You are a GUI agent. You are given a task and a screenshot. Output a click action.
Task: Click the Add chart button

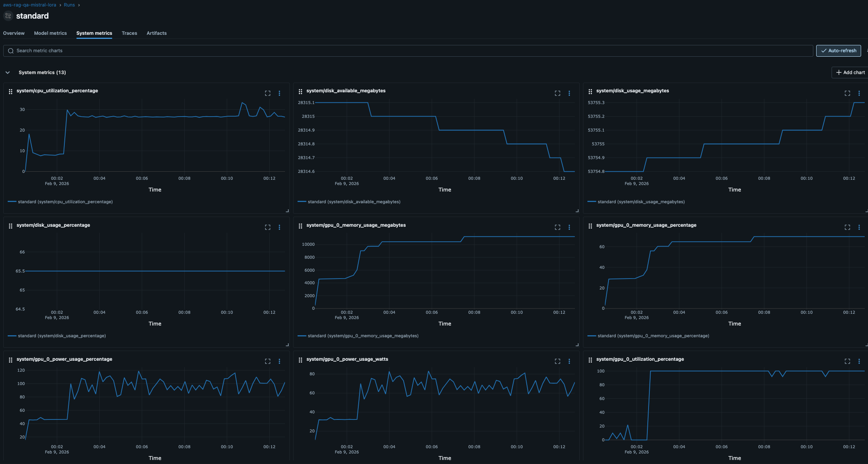849,72
